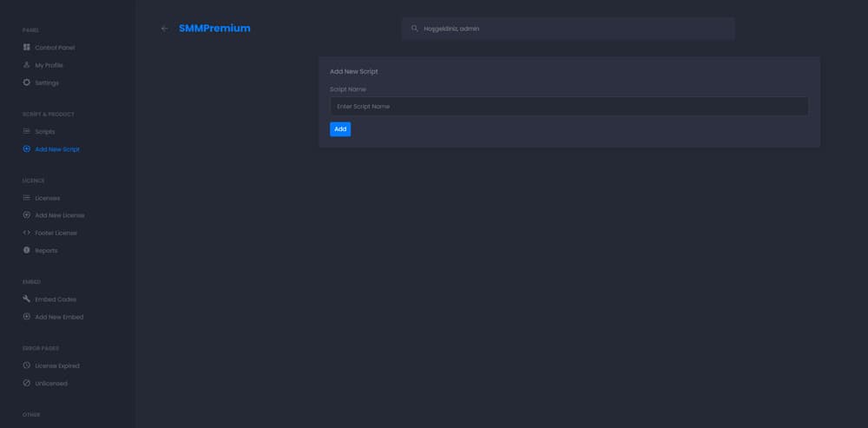Click the Unlicensed blocked circle icon
This screenshot has width=868, height=428.
pyautogui.click(x=27, y=383)
